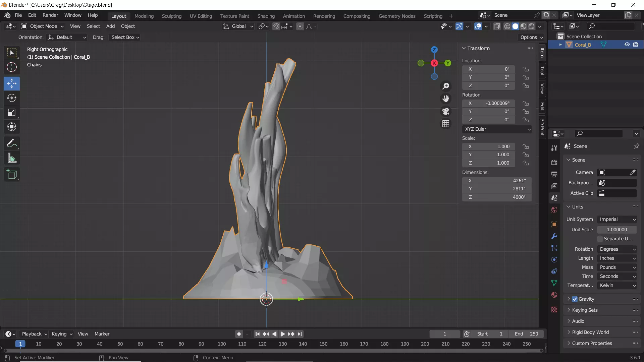
Task: Open the Sculpting workspace tab
Action: coord(171,16)
